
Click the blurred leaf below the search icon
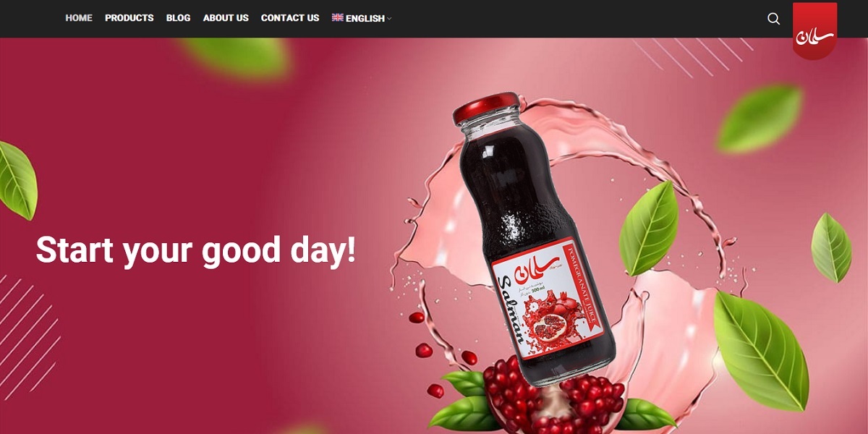coord(759,119)
